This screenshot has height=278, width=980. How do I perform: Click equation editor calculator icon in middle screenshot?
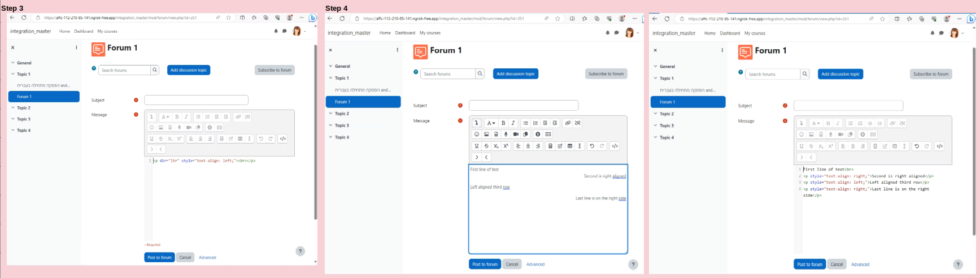point(550,146)
